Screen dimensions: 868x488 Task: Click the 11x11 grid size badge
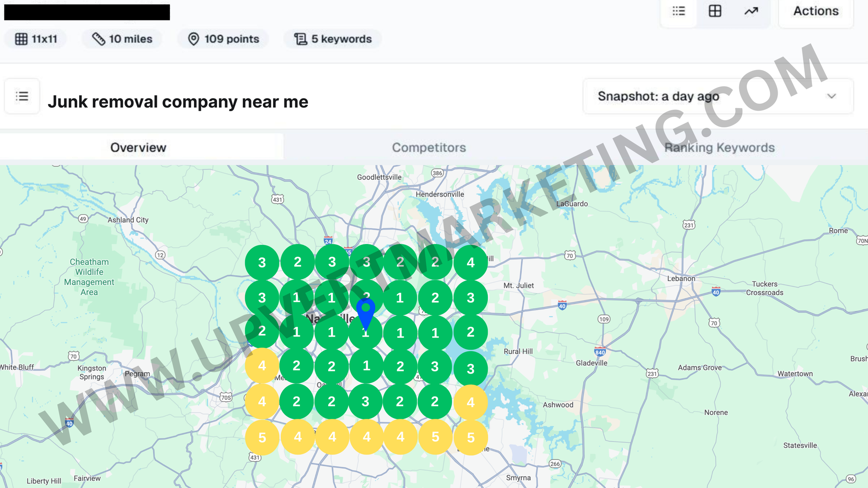pyautogui.click(x=36, y=39)
